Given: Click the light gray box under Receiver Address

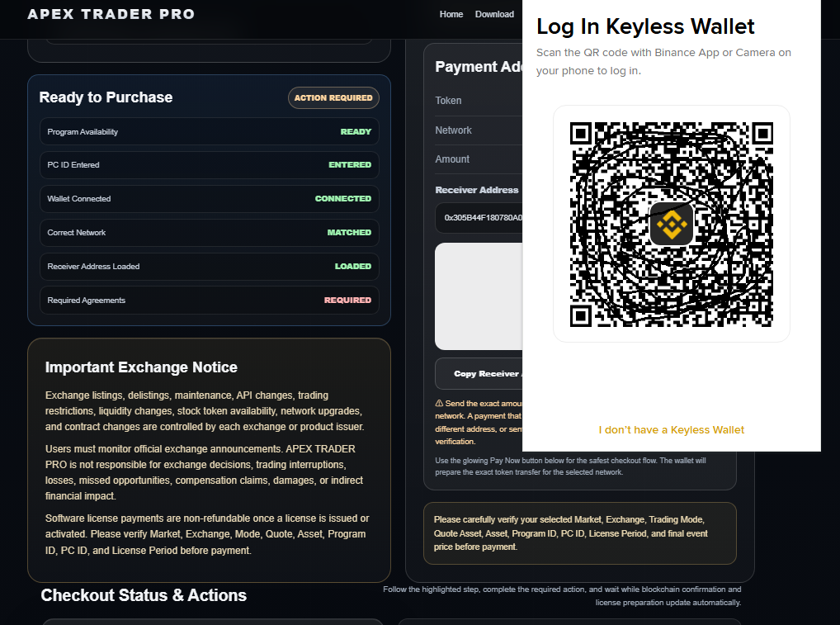Looking at the screenshot, I should 479,296.
